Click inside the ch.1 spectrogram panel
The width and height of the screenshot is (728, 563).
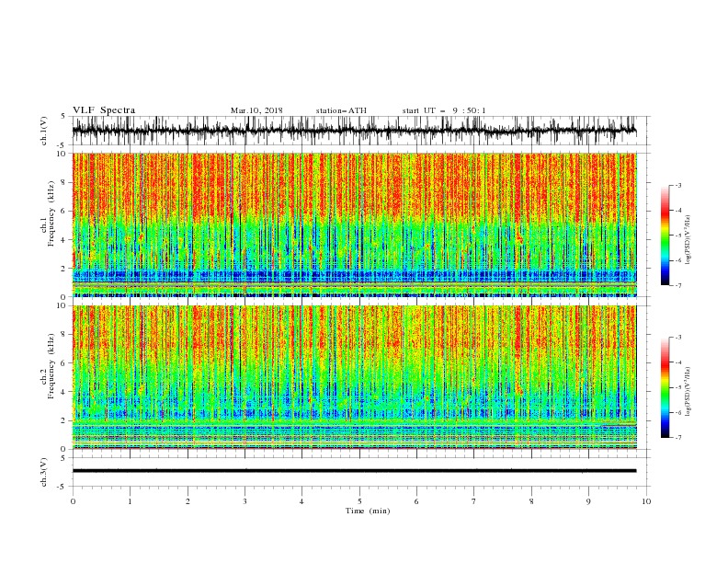click(354, 224)
